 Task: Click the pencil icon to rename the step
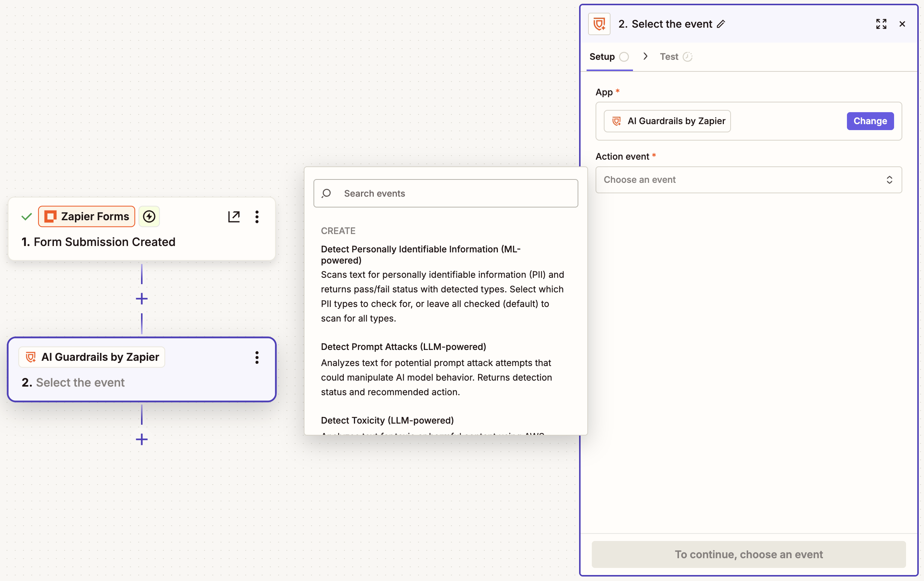[x=722, y=24]
